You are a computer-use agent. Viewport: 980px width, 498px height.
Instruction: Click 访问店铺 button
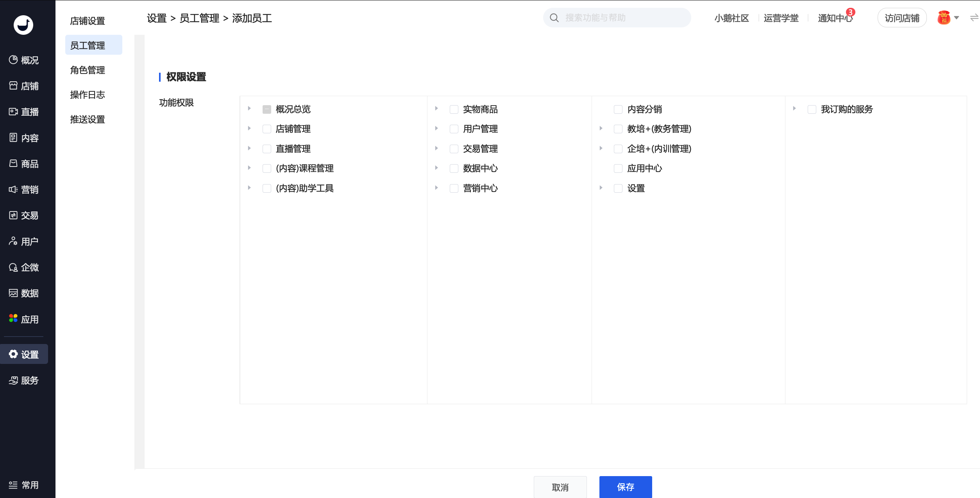tap(902, 18)
